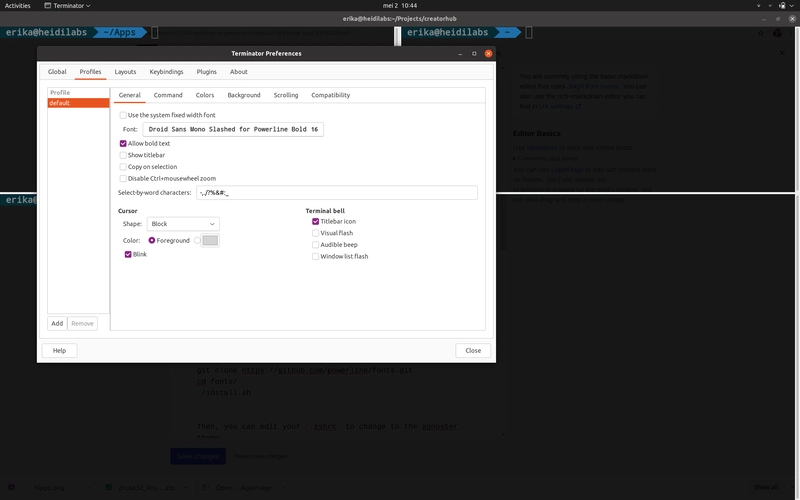The height and width of the screenshot is (500, 800).
Task: Close the main Terminator window
Action: pos(792,19)
